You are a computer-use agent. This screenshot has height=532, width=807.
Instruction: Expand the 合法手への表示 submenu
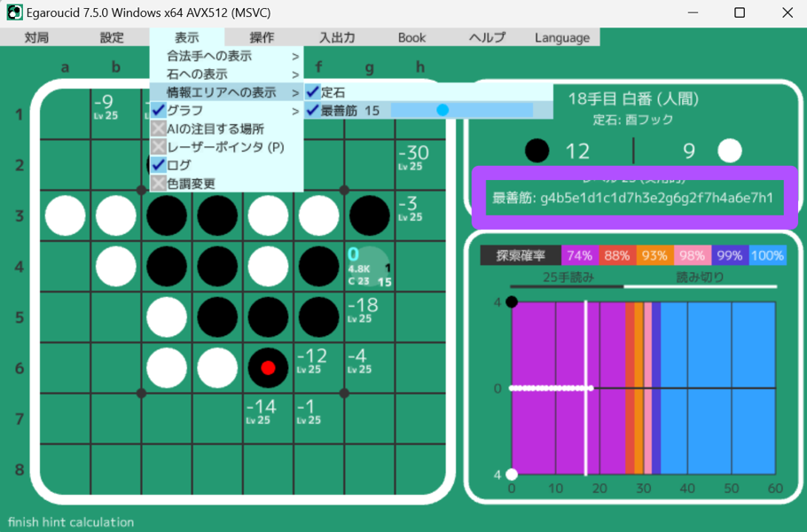[226, 56]
